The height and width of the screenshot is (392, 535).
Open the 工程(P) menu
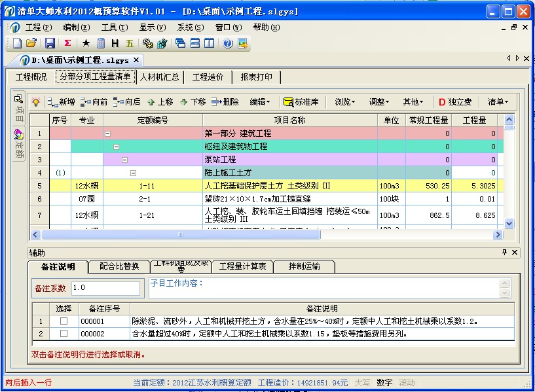(38, 27)
